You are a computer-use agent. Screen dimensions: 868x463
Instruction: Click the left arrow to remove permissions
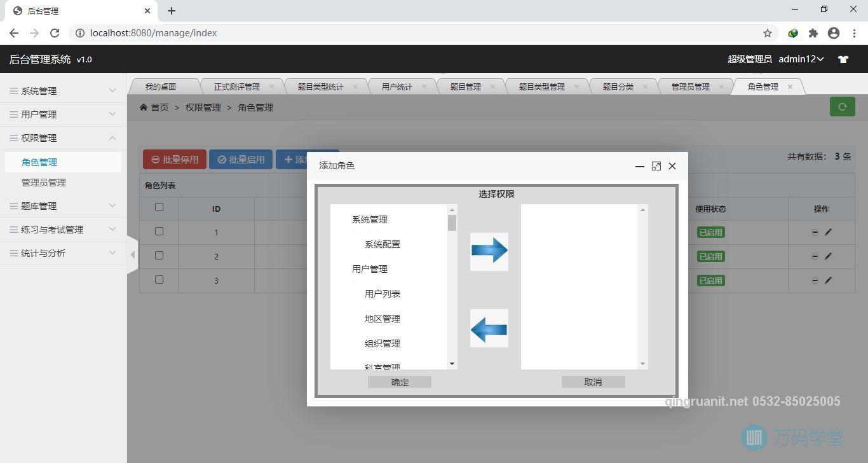489,328
